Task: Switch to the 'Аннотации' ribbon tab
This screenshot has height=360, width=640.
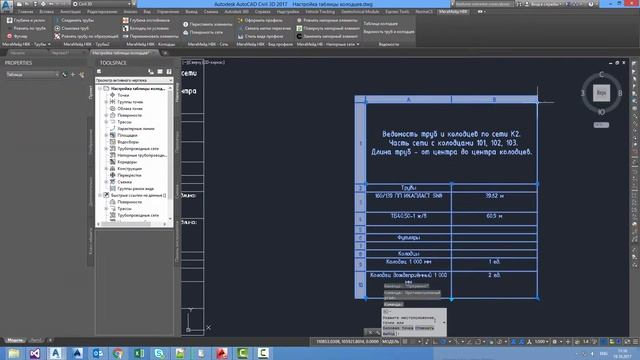Action: click(70, 12)
